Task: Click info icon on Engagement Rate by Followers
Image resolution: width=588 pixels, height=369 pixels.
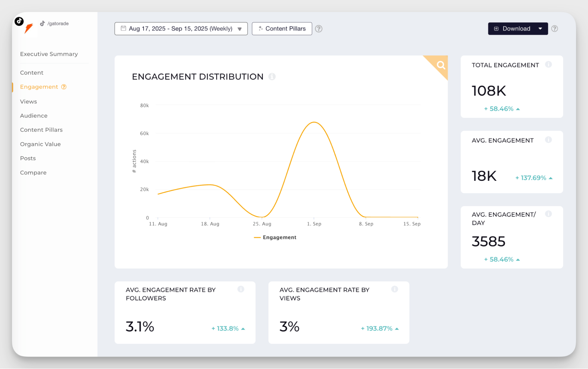Action: coord(241,289)
